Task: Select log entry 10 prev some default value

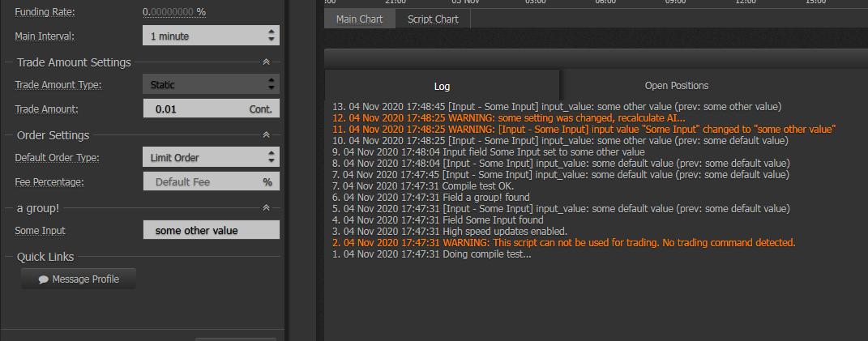Action: tap(560, 141)
